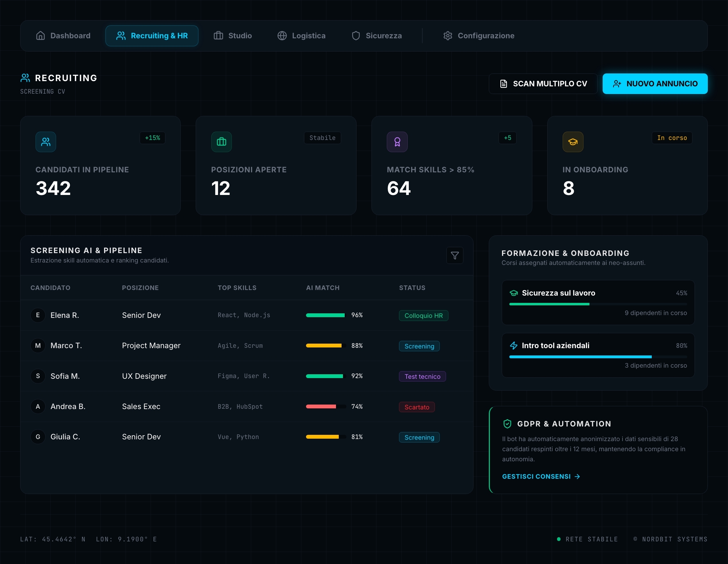The height and width of the screenshot is (564, 728).
Task: Select the Sofia M. candidate row
Action: tap(246, 376)
